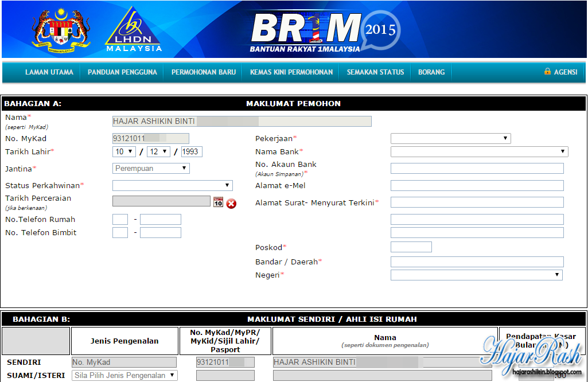This screenshot has height=382, width=588.
Task: Click SENDIRI row No. MyKad identification type field
Action: click(x=124, y=362)
